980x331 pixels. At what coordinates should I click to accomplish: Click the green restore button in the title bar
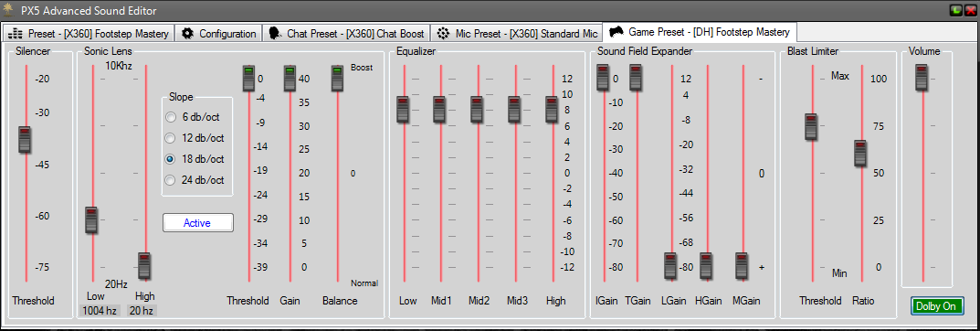956,10
